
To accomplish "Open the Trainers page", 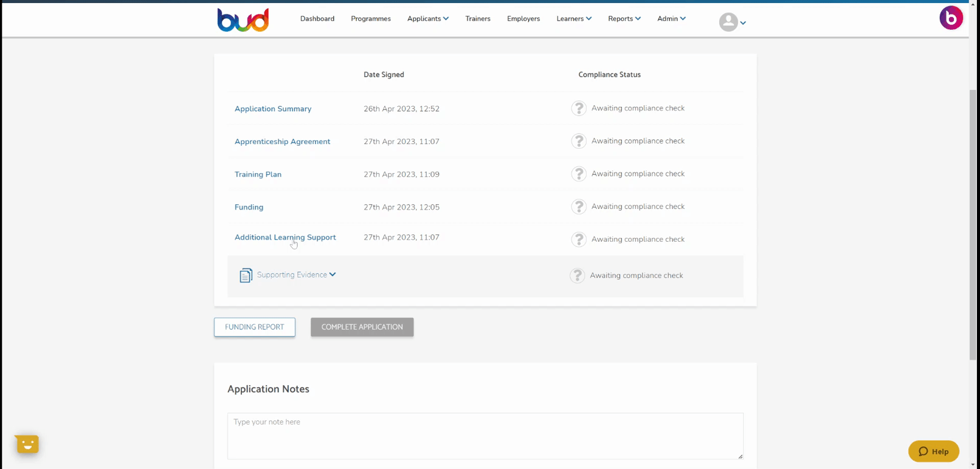I will click(x=478, y=19).
